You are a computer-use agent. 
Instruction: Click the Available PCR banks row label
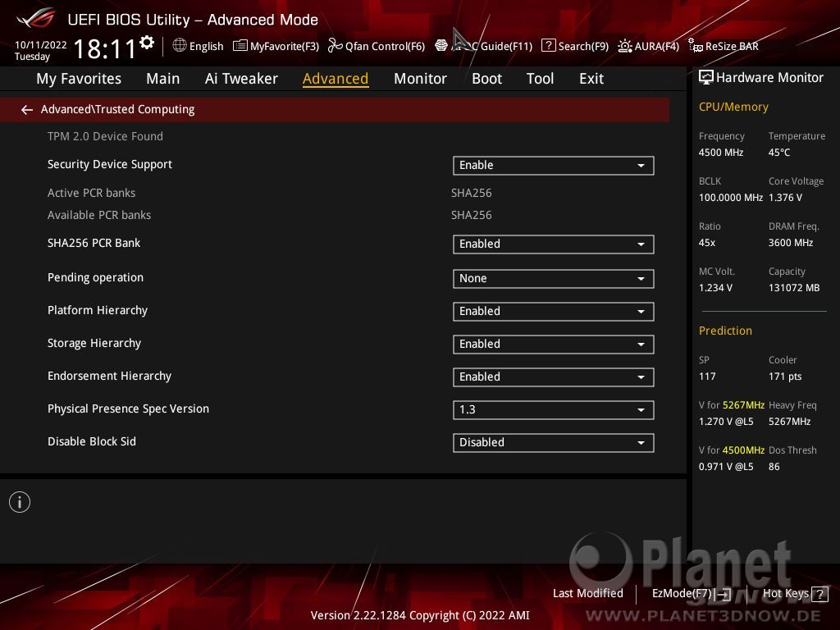(99, 215)
